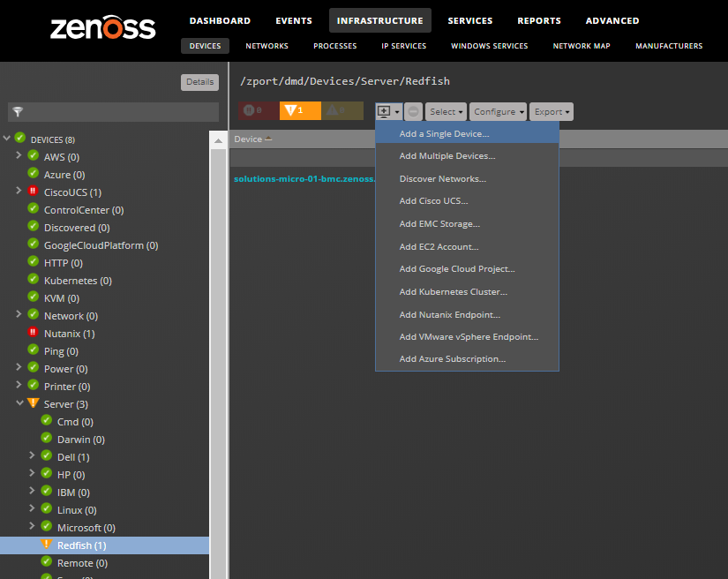The width and height of the screenshot is (728, 579).
Task: Click the orange warning icon beside Redfish
Action: click(x=47, y=544)
